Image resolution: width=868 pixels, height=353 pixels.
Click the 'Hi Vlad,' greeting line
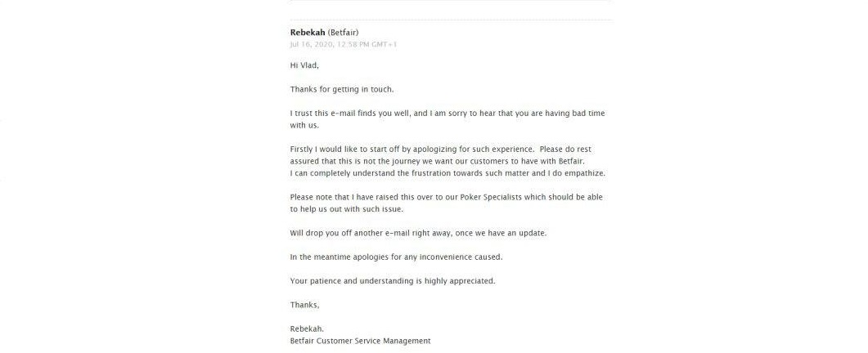[304, 65]
